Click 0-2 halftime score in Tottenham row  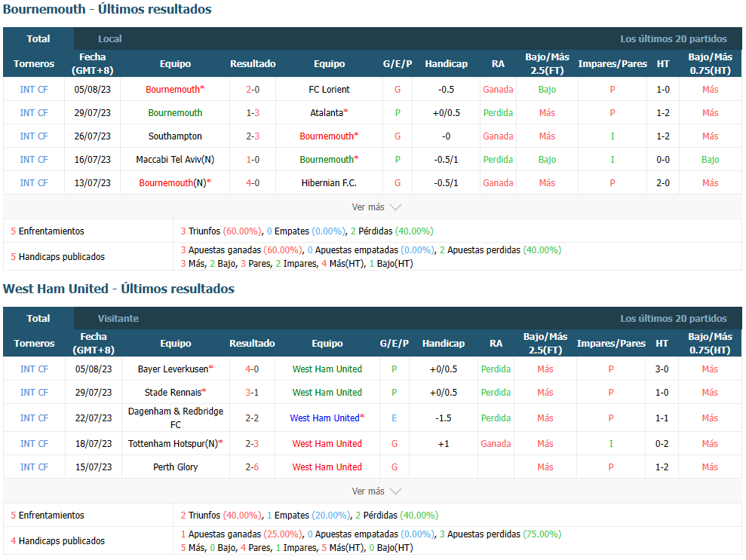click(662, 443)
